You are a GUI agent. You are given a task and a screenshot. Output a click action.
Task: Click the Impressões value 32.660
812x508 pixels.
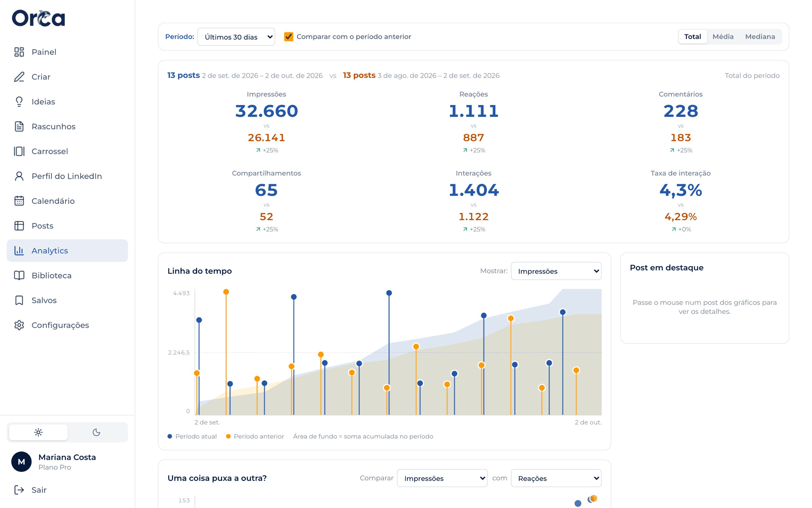[267, 111]
